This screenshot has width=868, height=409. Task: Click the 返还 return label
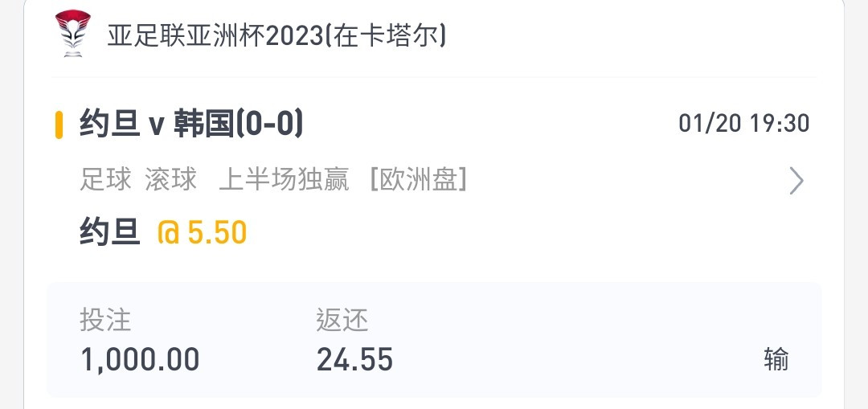click(342, 320)
